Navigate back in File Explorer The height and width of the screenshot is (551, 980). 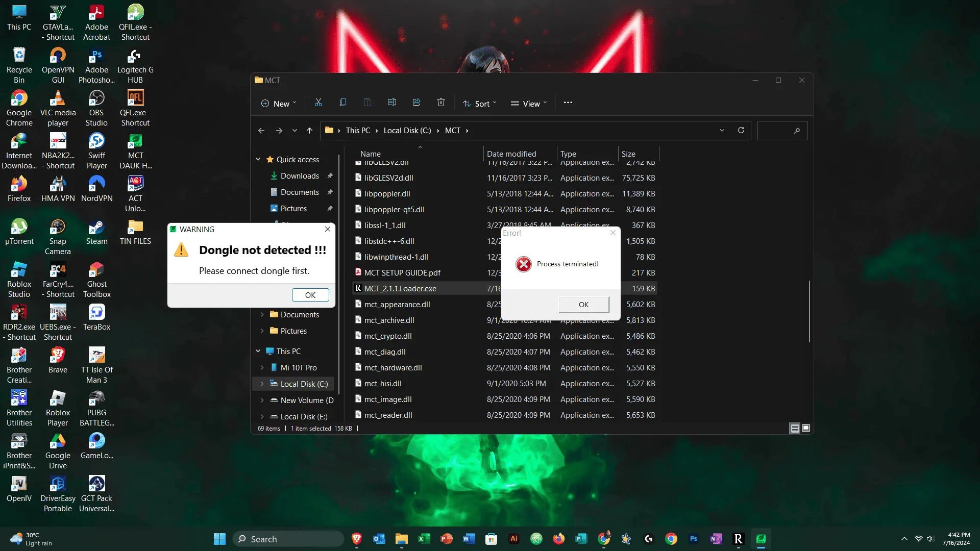261,131
